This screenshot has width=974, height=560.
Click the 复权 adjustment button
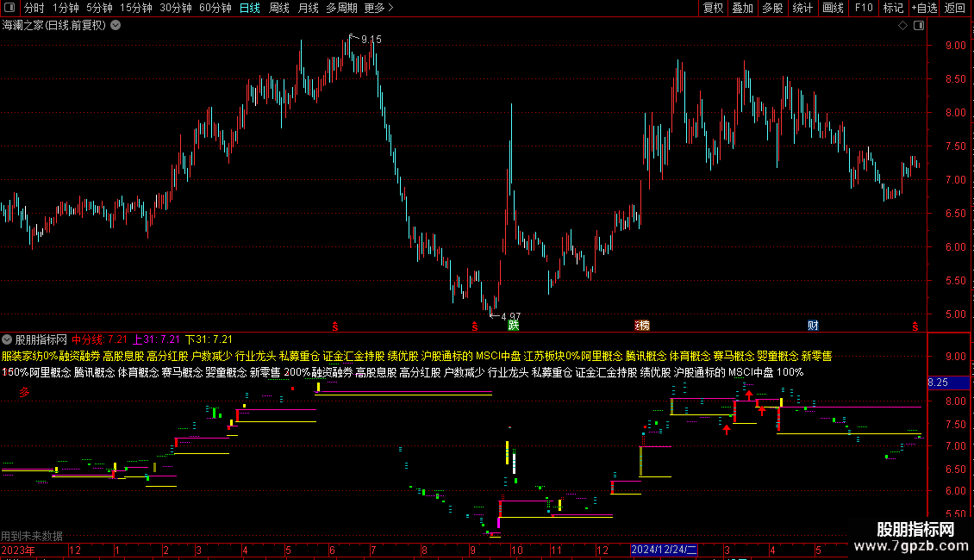(x=713, y=8)
